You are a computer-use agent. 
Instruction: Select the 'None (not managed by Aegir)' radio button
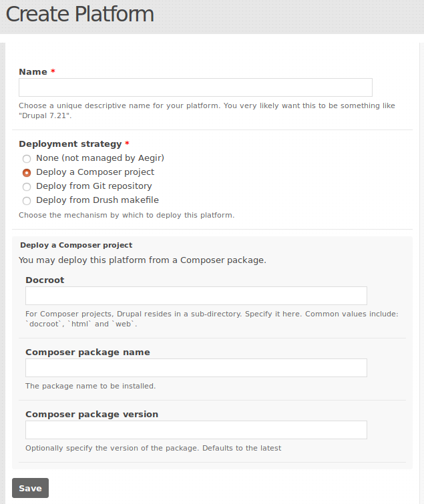pyautogui.click(x=27, y=159)
